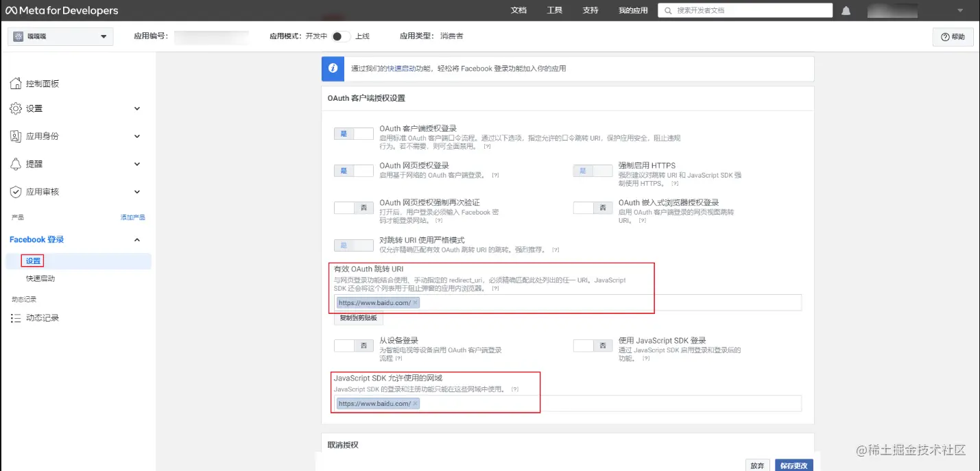Click the 添加产品 link
Image resolution: width=980 pixels, height=471 pixels.
(133, 217)
